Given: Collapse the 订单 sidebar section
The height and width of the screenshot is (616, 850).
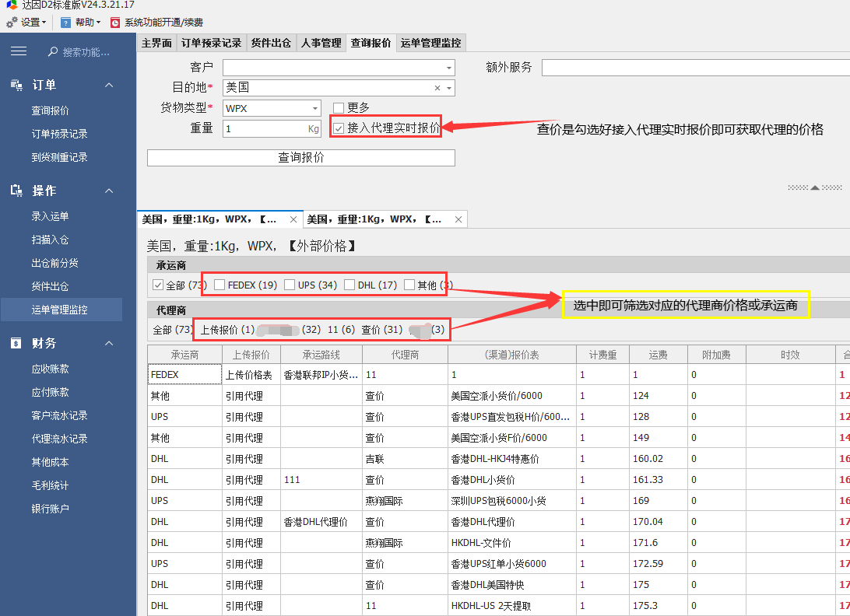Looking at the screenshot, I should [109, 85].
